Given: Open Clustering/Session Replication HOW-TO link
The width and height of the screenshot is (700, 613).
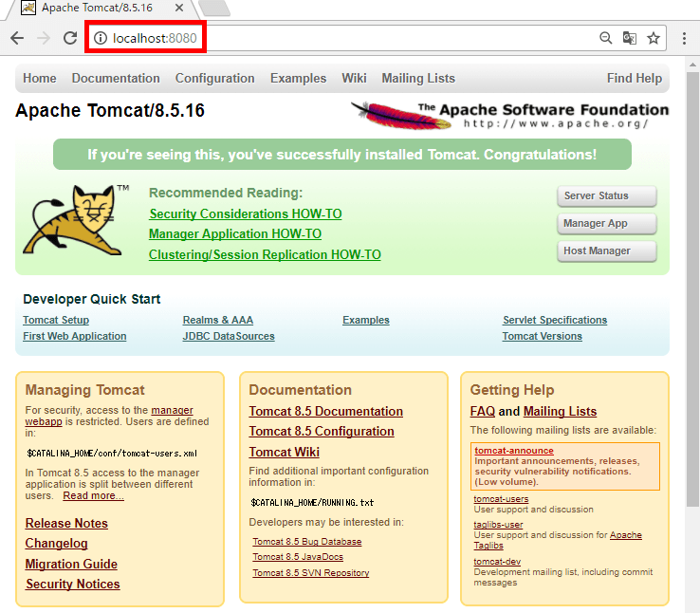Looking at the screenshot, I should click(265, 254).
